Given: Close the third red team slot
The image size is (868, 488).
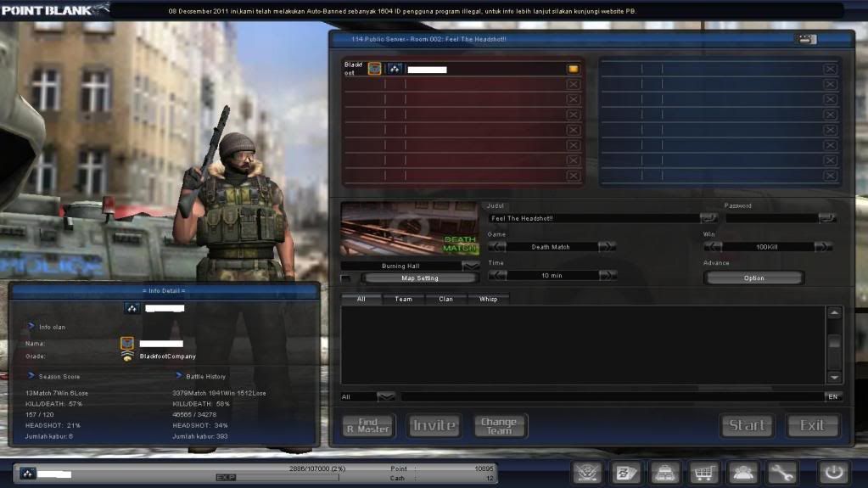Looking at the screenshot, I should point(573,99).
